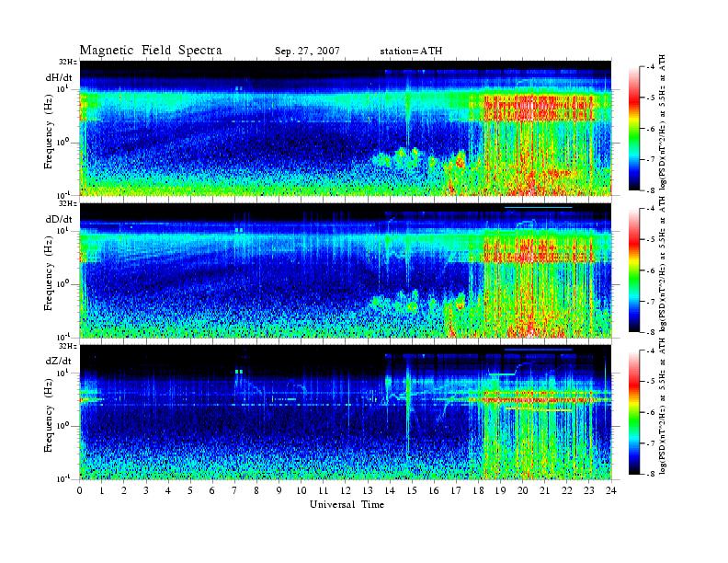Click the log(PSD) scale label beside dD/dt color bar
The image size is (728, 563).
[663, 264]
